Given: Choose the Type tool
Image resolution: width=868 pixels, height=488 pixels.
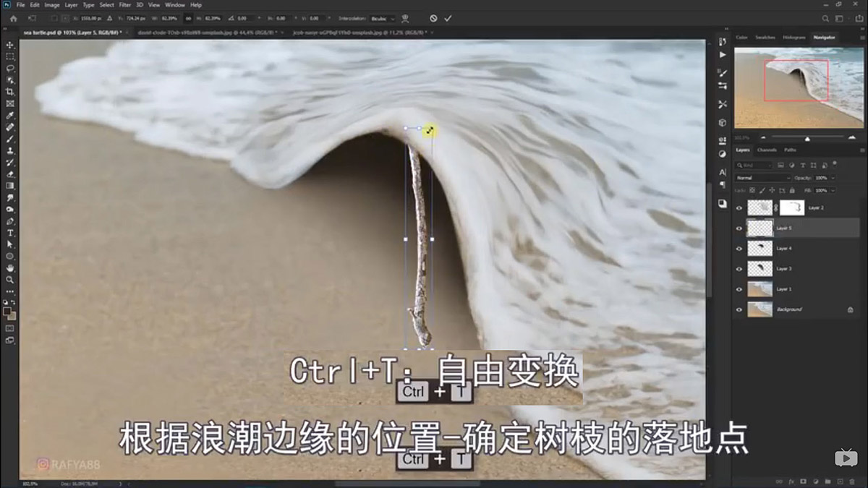Looking at the screenshot, I should (9, 233).
